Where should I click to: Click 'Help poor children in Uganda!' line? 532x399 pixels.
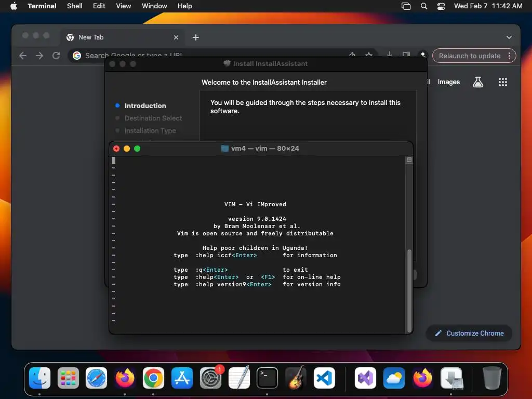pos(255,248)
